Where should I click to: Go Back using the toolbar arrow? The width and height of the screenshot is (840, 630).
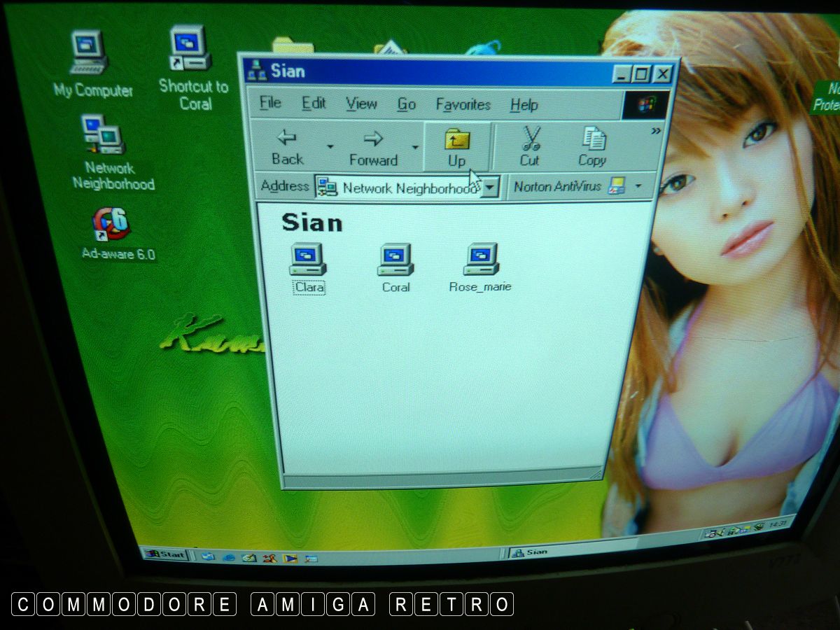tap(288, 148)
